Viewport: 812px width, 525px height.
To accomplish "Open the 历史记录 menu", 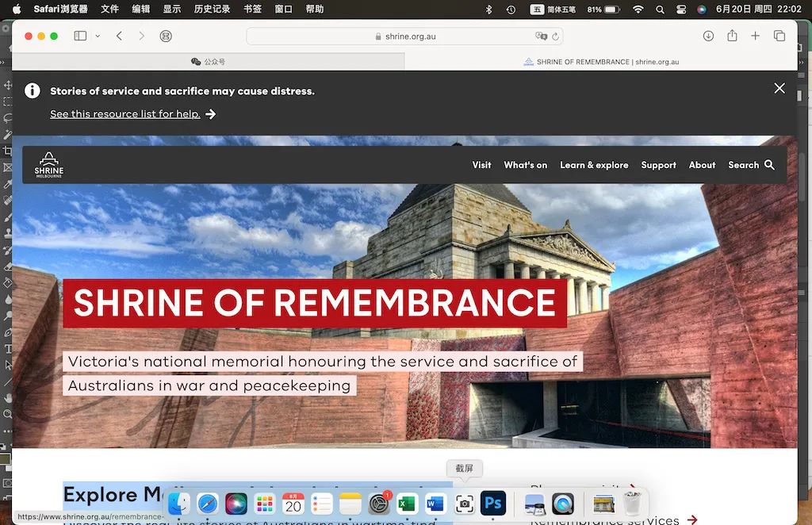I will click(x=212, y=9).
